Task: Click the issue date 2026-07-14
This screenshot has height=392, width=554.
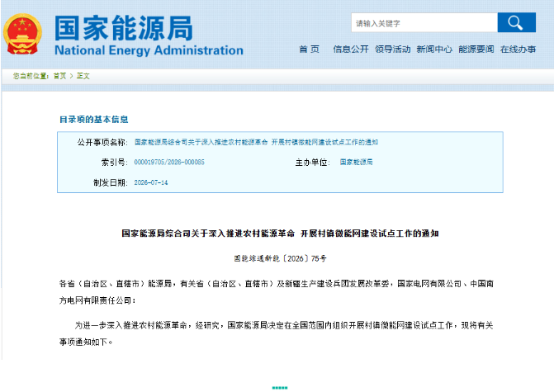Action: pyautogui.click(x=151, y=182)
